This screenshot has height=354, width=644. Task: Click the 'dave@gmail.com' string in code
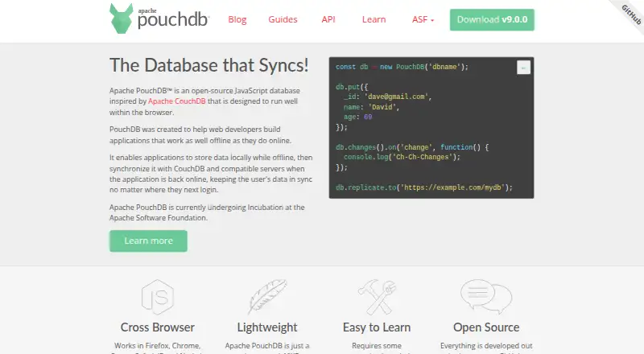click(396, 97)
